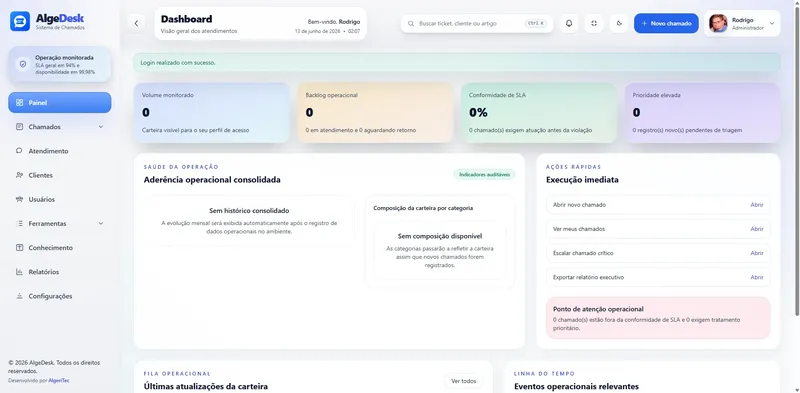
Task: Open the Clientes section
Action: point(60,175)
